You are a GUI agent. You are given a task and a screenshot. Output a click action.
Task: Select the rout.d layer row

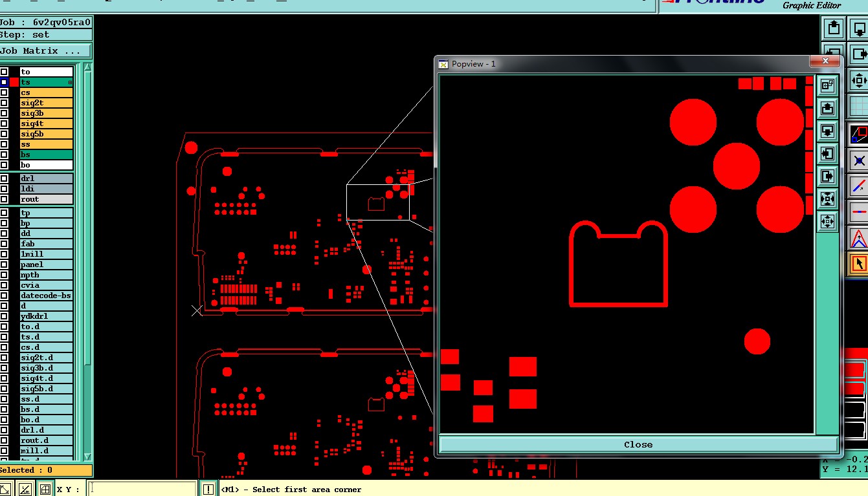pyautogui.click(x=46, y=440)
